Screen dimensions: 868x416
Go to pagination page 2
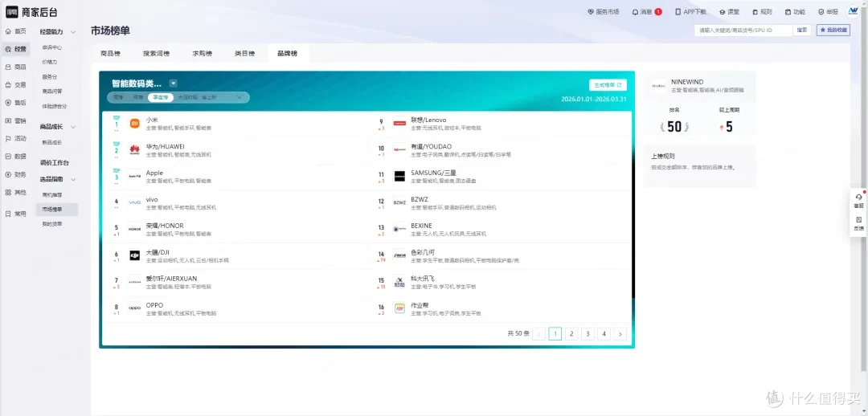pos(571,333)
